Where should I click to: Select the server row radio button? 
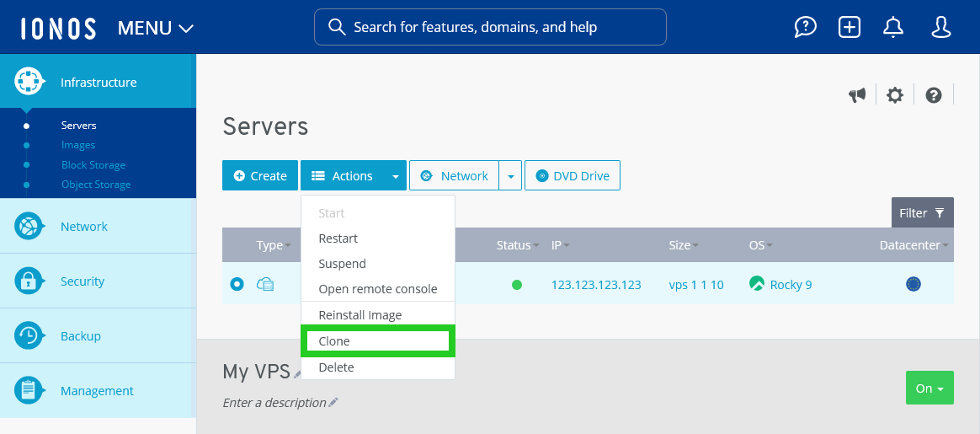coord(237,285)
